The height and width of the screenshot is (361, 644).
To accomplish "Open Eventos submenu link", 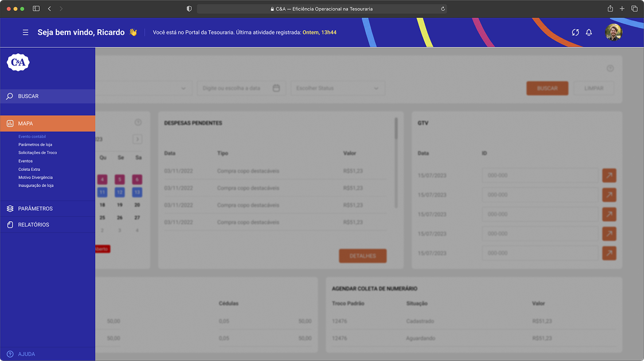I will tap(25, 161).
